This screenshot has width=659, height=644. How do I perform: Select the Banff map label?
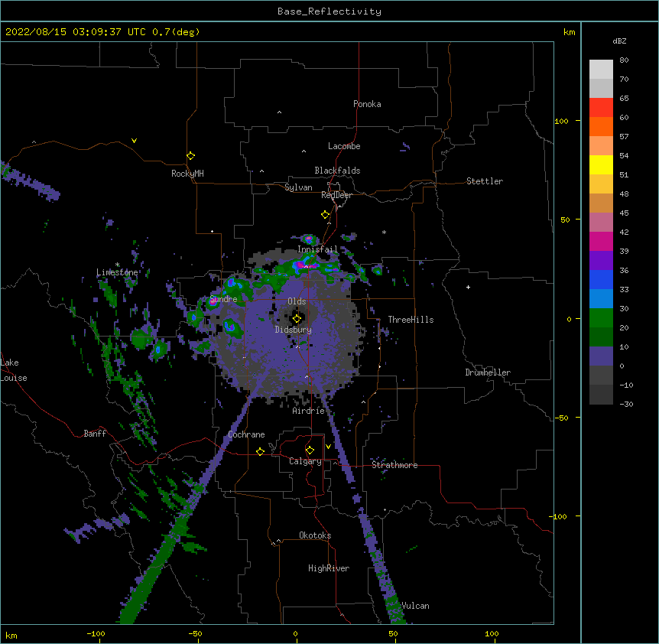(x=95, y=434)
